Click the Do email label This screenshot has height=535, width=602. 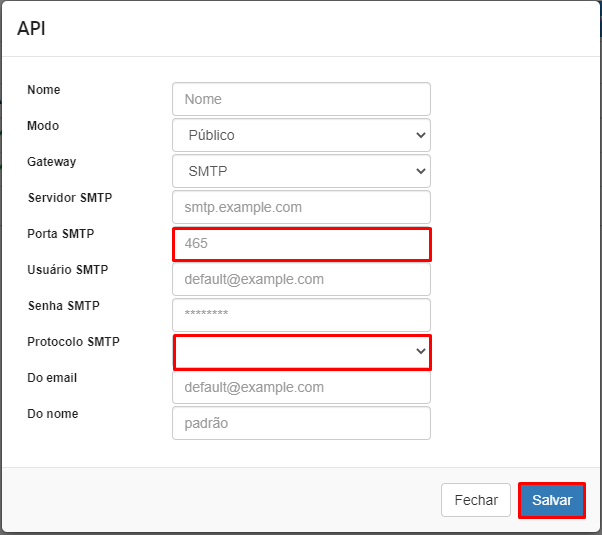click(x=52, y=378)
